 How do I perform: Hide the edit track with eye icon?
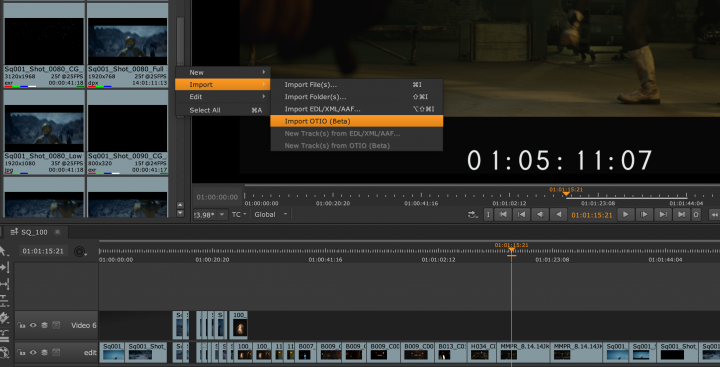click(33, 352)
